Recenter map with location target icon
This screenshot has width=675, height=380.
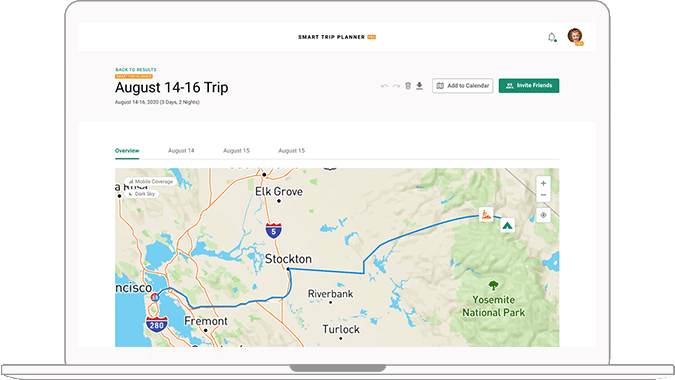pyautogui.click(x=543, y=215)
